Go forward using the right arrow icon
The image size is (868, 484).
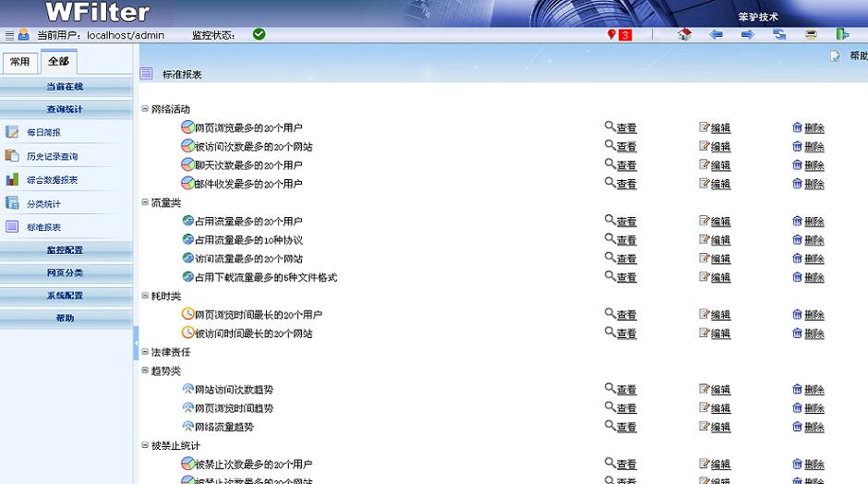tap(748, 35)
